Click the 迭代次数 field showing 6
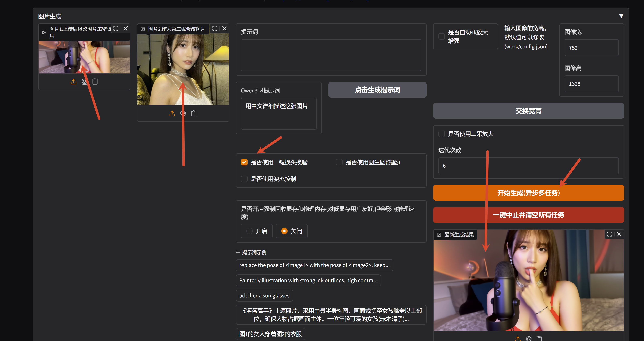This screenshot has height=341, width=644. point(529,166)
